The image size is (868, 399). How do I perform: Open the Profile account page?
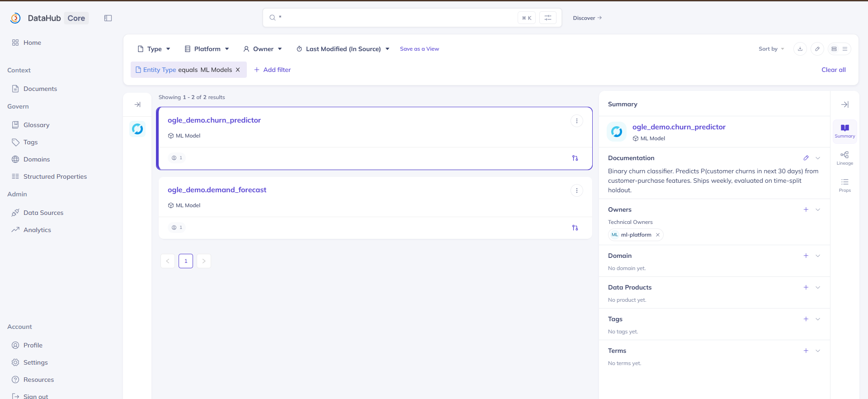(33, 345)
